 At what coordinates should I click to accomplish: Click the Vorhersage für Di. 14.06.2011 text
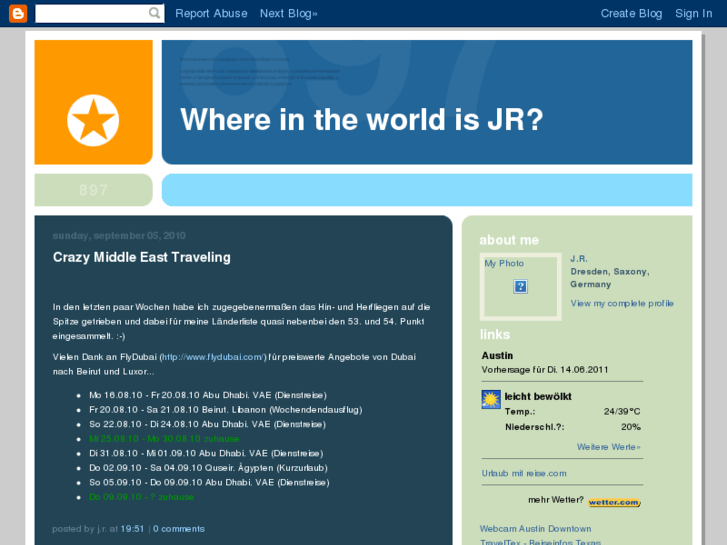545,370
